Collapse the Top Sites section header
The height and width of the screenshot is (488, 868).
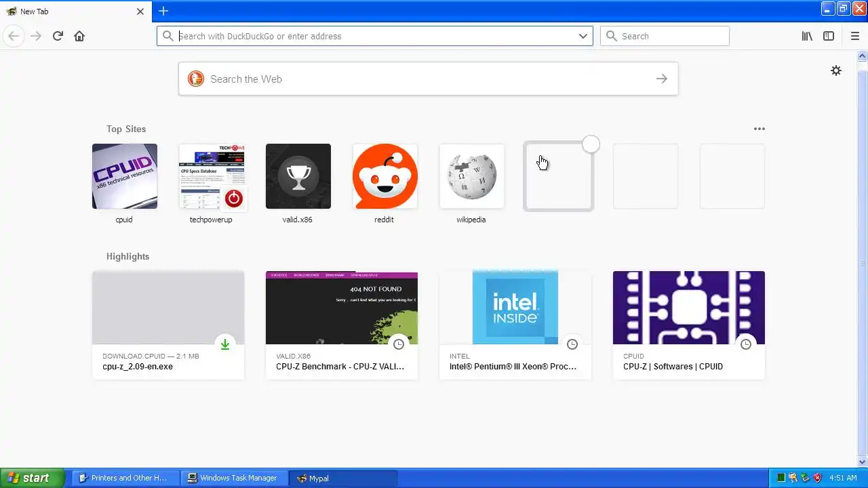(x=126, y=129)
